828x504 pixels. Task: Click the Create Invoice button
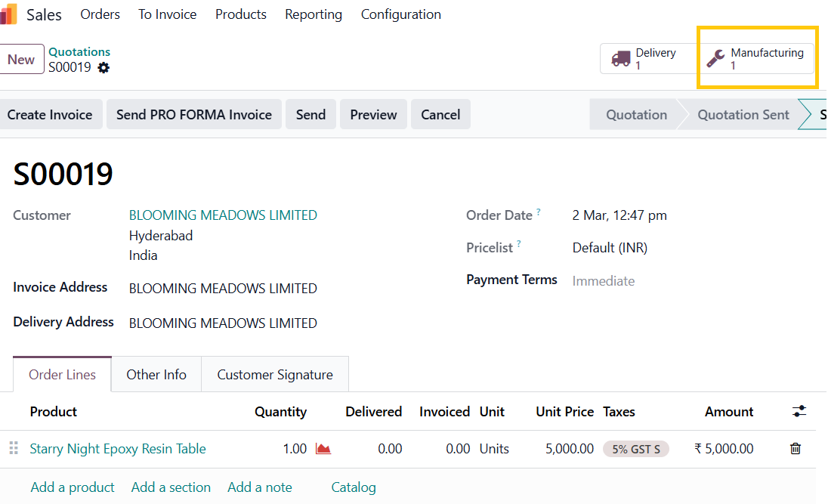point(50,115)
